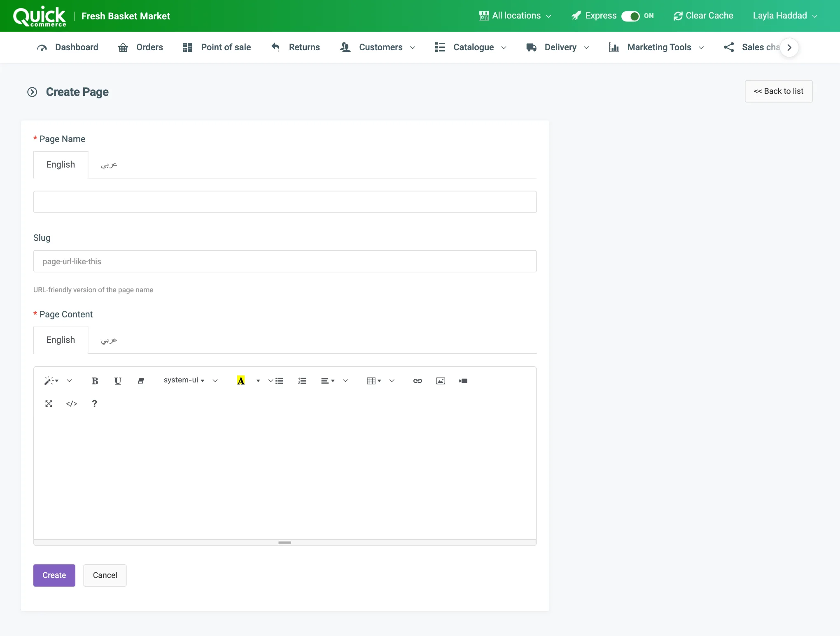Switch Page Name to Arabic tab
Screen dimensions: 840x636
(x=109, y=165)
